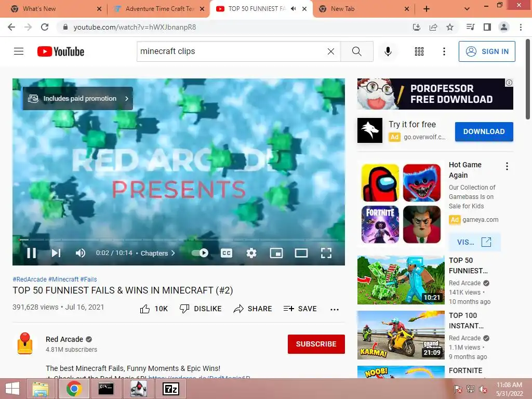
Task: Toggle closed captions CC
Action: [x=227, y=253]
